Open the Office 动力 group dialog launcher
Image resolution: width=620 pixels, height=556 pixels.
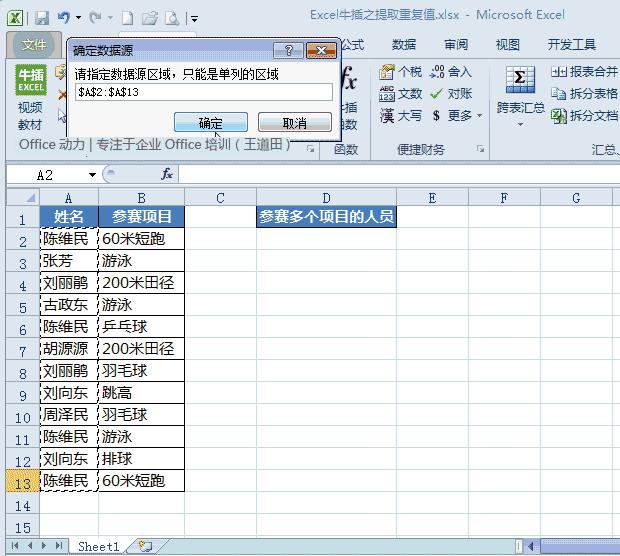click(310, 149)
